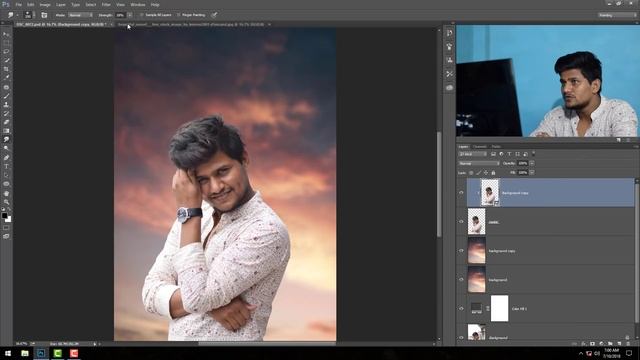Enable Finger Painting checkbox

tap(178, 15)
